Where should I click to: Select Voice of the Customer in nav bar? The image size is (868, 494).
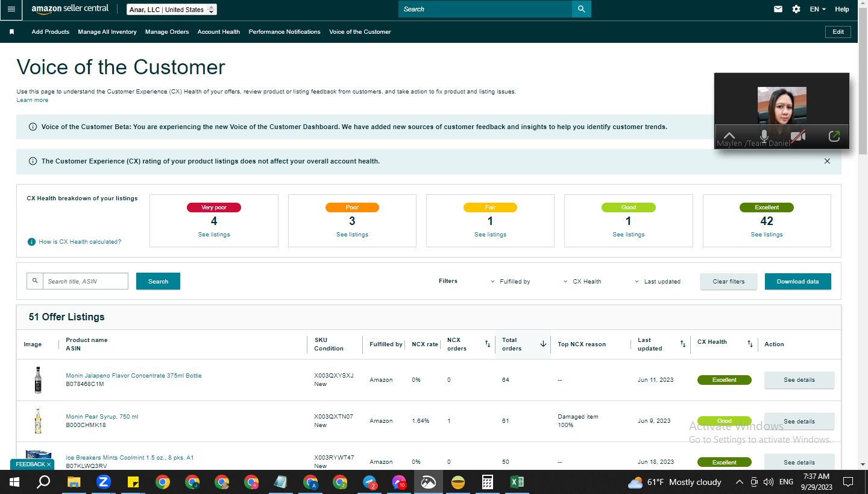click(360, 32)
